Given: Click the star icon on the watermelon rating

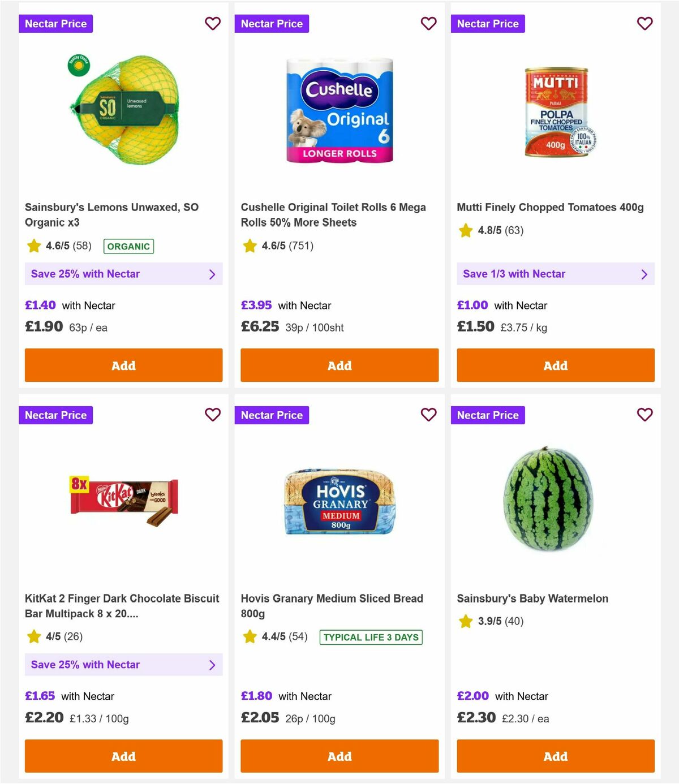Looking at the screenshot, I should [x=466, y=621].
